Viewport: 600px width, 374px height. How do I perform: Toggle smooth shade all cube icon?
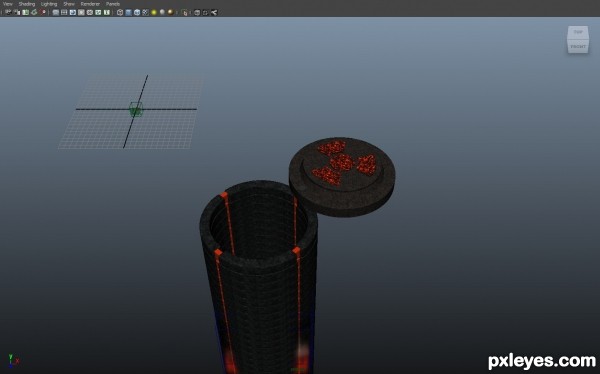pyautogui.click(x=128, y=12)
